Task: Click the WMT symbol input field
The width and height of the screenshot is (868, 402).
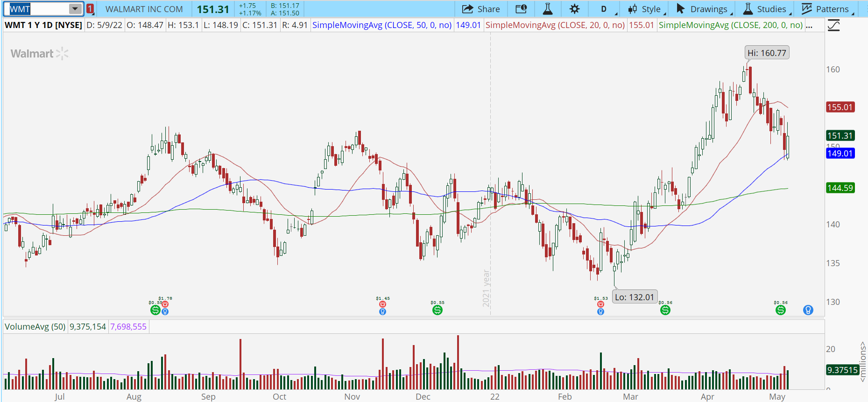Action: click(x=38, y=9)
